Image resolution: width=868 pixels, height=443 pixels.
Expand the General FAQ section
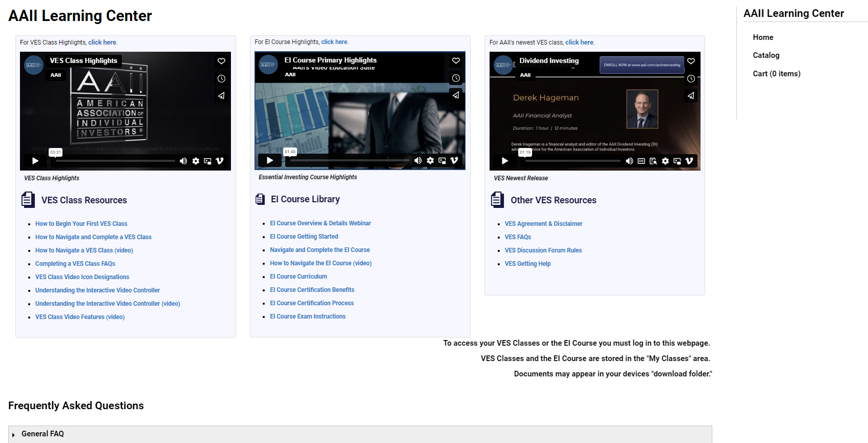click(x=360, y=434)
